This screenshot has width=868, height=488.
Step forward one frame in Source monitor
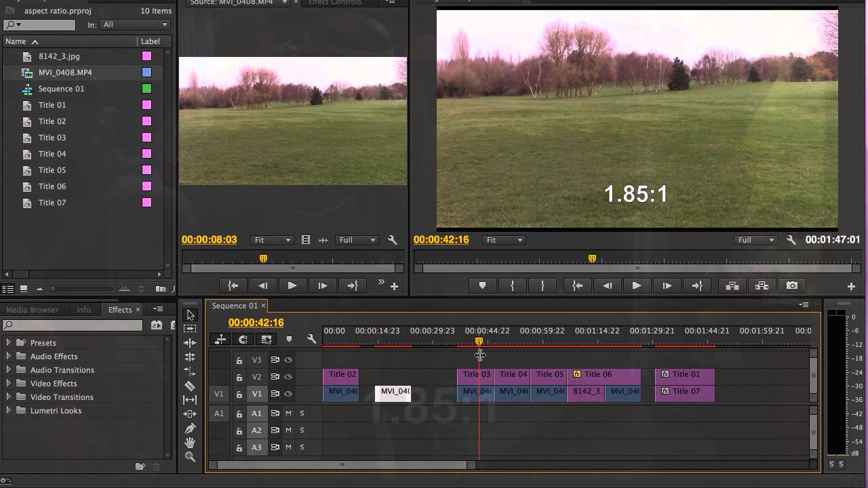(x=322, y=286)
